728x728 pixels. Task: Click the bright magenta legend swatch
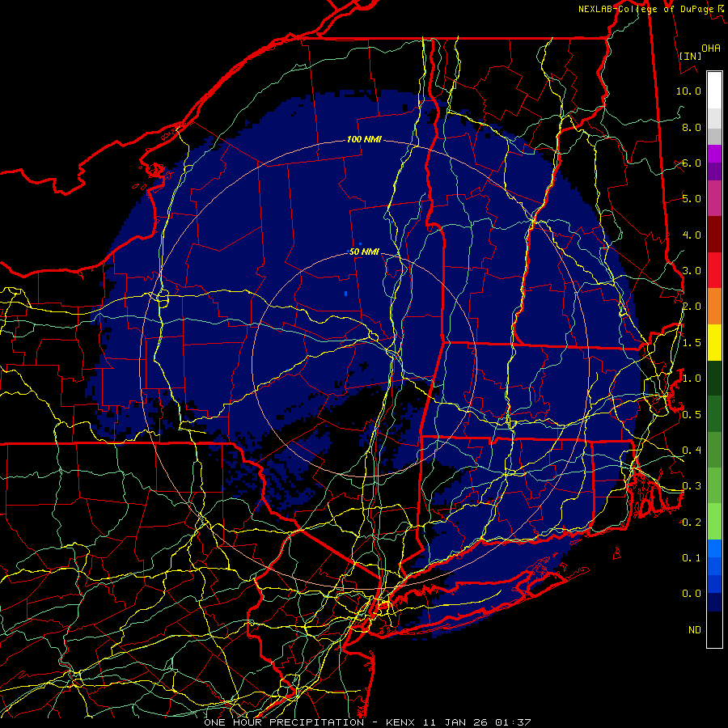tap(714, 154)
